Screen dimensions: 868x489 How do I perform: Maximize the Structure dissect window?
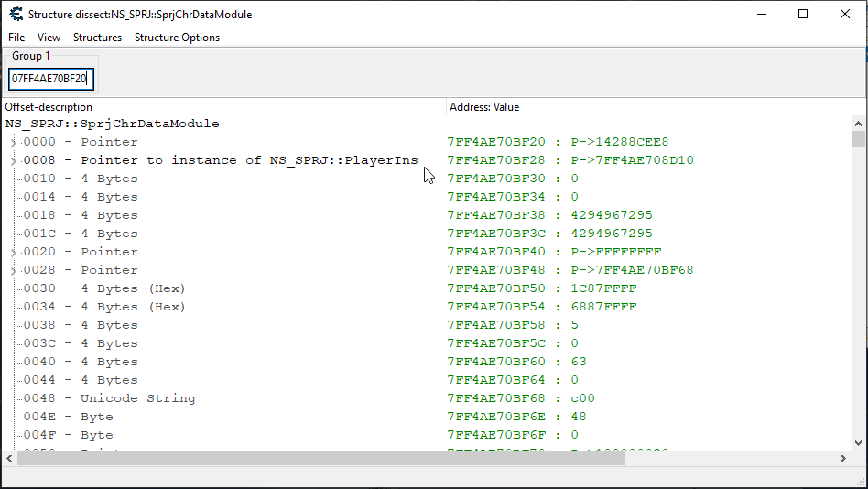click(803, 14)
